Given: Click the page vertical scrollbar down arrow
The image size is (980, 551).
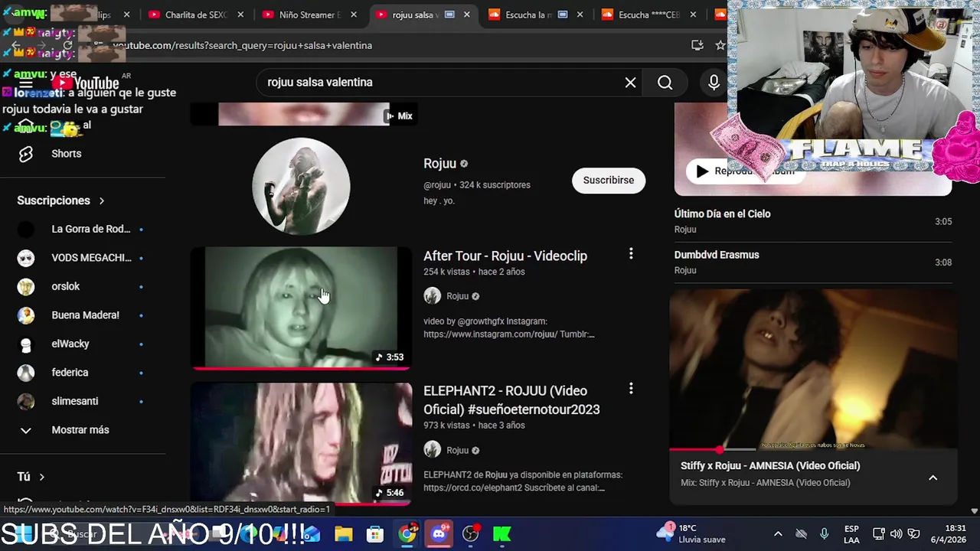Looking at the screenshot, I should (975, 510).
